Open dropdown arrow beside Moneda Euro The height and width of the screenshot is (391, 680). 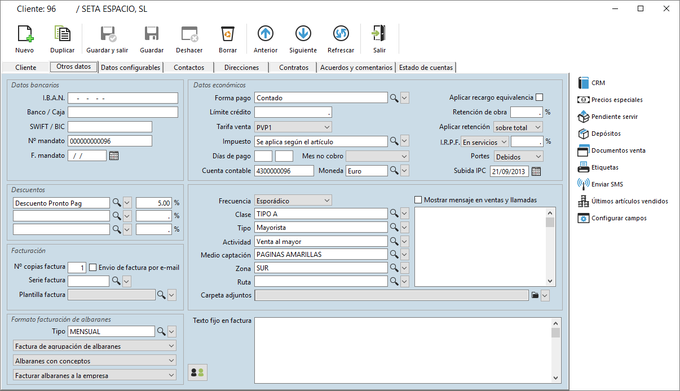(404, 171)
